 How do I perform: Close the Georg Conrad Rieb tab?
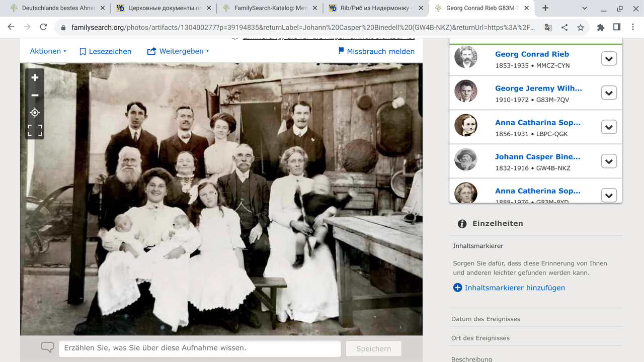pyautogui.click(x=527, y=8)
